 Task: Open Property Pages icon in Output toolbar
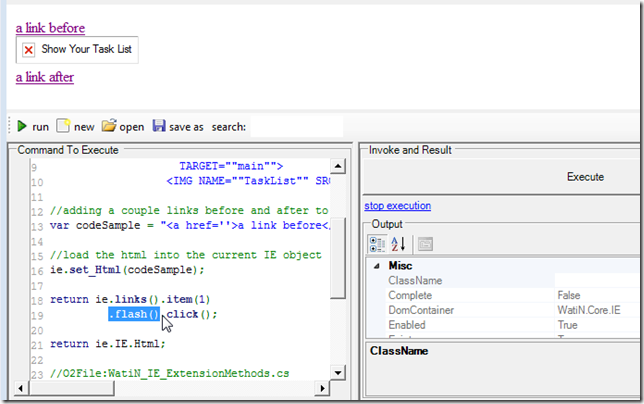click(x=425, y=244)
